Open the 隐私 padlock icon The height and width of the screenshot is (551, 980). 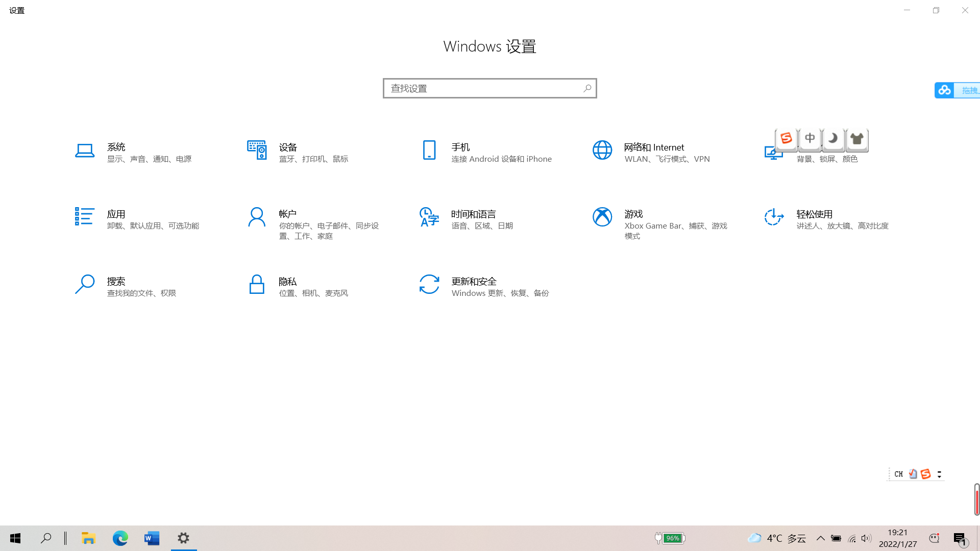tap(257, 284)
